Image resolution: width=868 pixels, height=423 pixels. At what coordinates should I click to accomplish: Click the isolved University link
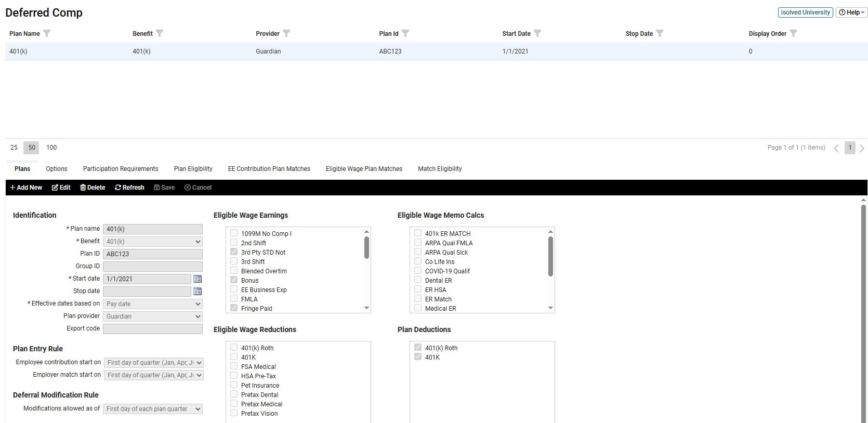tap(805, 12)
